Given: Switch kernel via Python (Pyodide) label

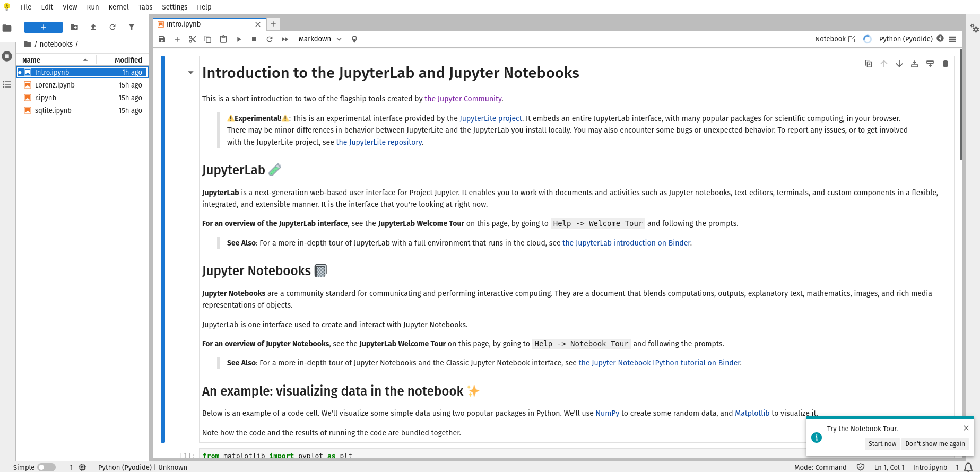Looking at the screenshot, I should pyautogui.click(x=906, y=39).
